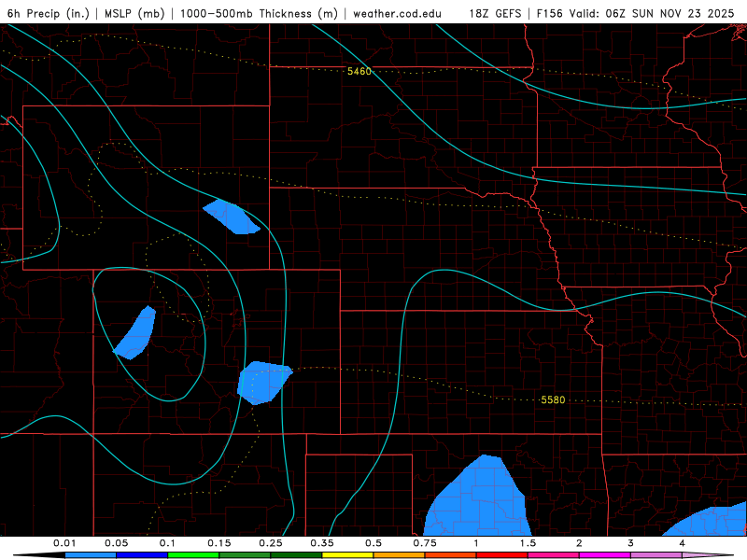Click the '1.5' legend value
The height and width of the screenshot is (560, 747).
(528, 543)
